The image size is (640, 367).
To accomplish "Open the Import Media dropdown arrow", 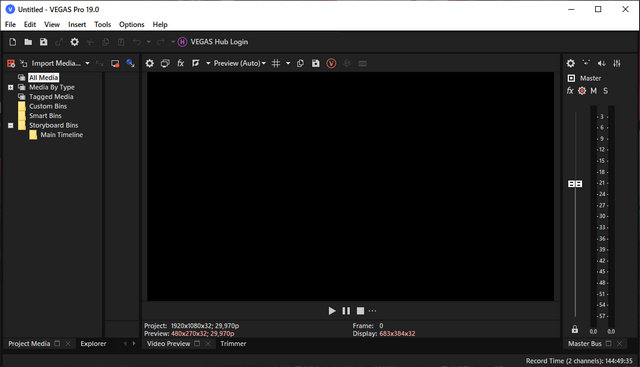I will click(x=87, y=63).
